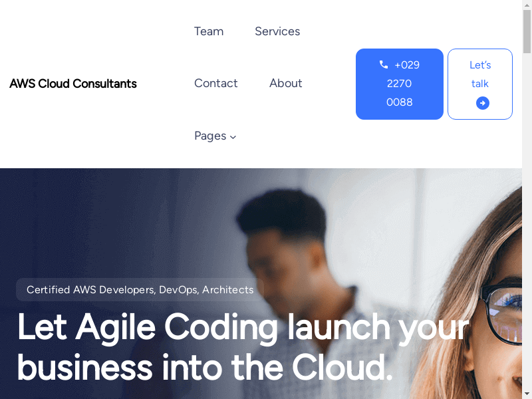Expand the Pages dropdown chevron

233,137
